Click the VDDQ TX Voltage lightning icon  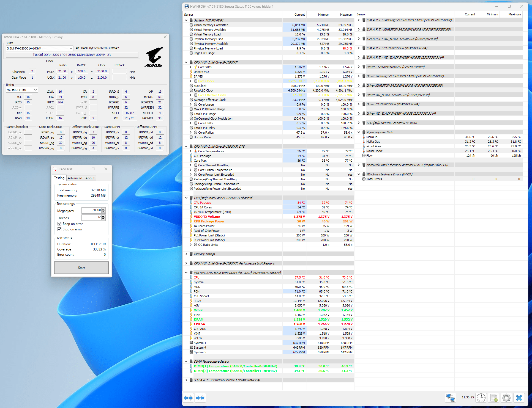pos(191,217)
